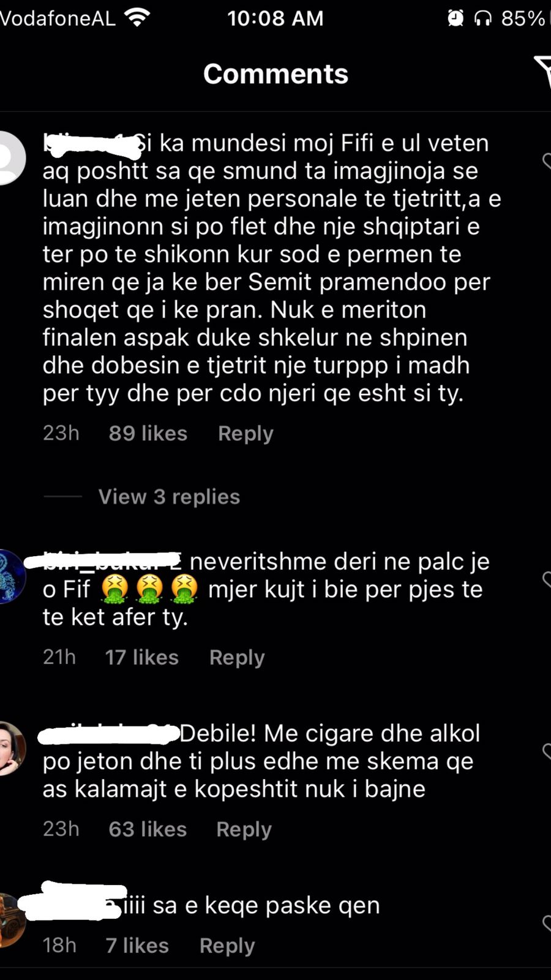Open the 17 likes list
Image resolution: width=551 pixels, height=980 pixels.
click(142, 658)
